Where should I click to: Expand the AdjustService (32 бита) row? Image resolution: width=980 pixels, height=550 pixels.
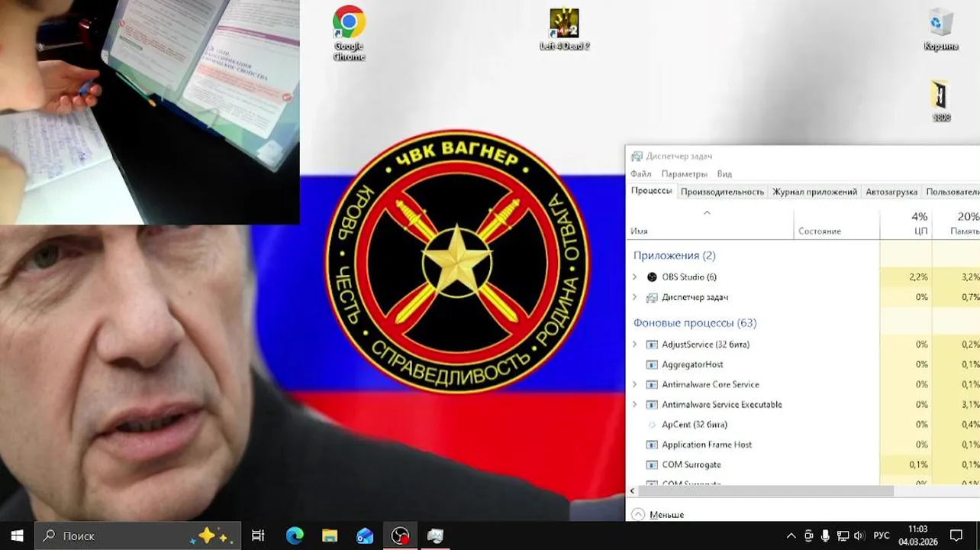tap(634, 345)
